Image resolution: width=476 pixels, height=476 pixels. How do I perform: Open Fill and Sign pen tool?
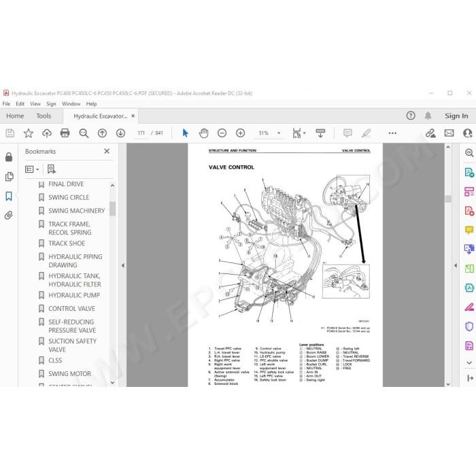[x=469, y=307]
